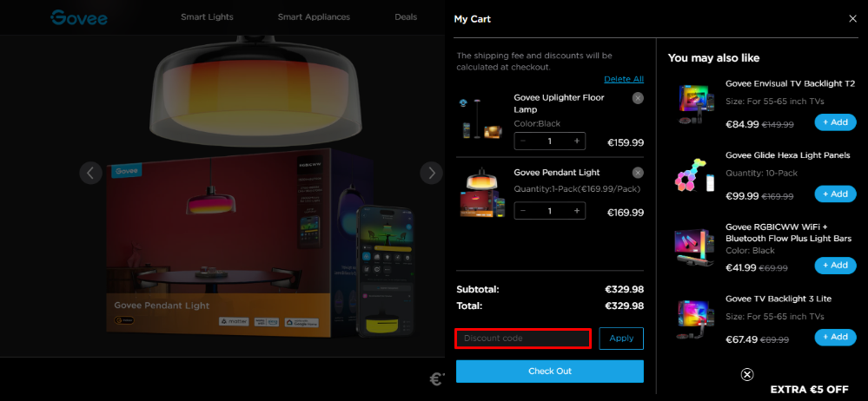Increase Uplighter Floor Lamp quantity with plus

tap(576, 141)
